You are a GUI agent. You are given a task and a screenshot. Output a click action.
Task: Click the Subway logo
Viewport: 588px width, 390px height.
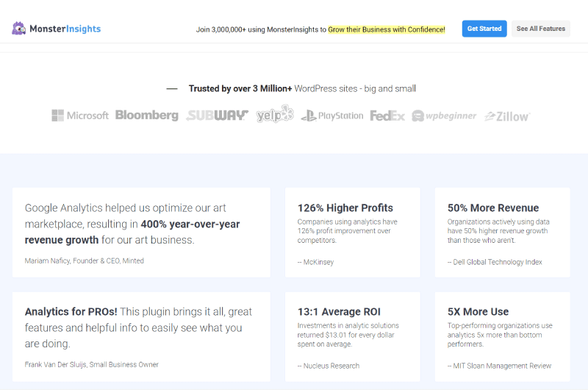[x=217, y=116]
